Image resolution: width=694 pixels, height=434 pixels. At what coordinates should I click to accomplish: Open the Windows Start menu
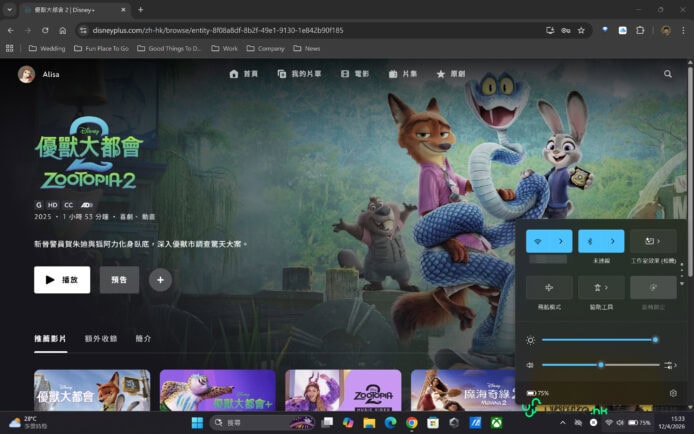coord(197,423)
